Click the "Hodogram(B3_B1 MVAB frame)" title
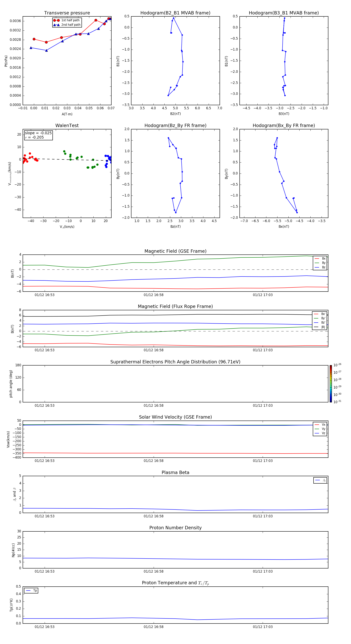 pos(284,13)
